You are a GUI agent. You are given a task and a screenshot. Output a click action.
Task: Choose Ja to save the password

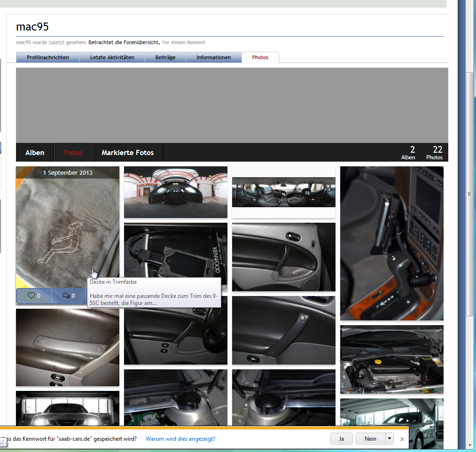(342, 439)
